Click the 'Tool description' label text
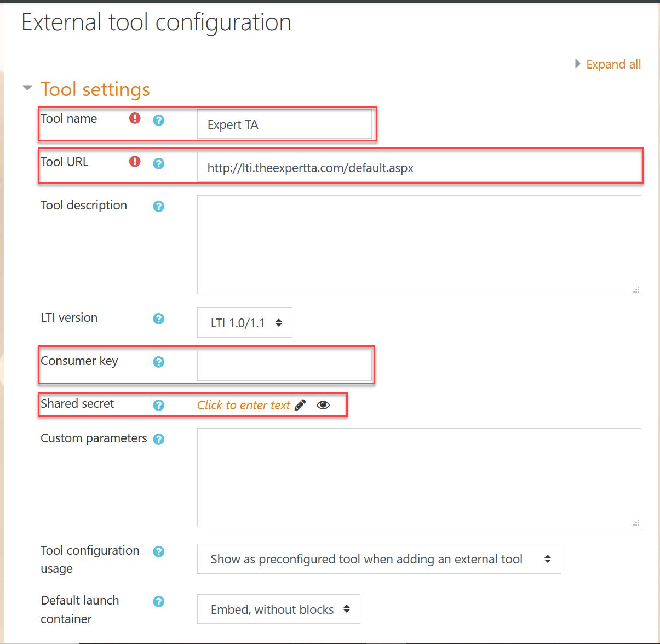 tap(84, 206)
